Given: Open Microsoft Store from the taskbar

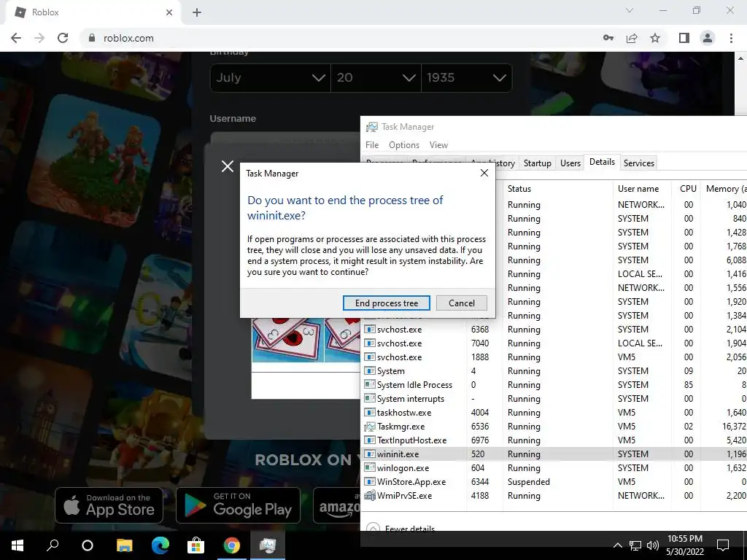Looking at the screenshot, I should (196, 545).
